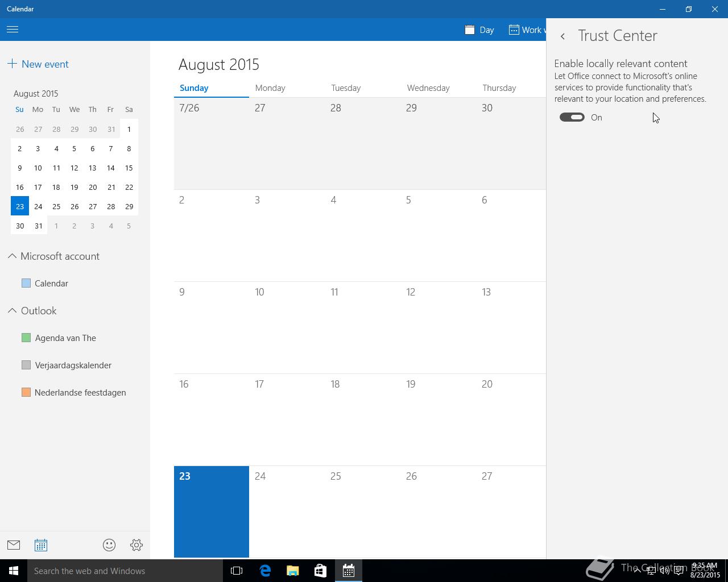This screenshot has height=582, width=728.
Task: Open the Action Center notifications icon
Action: point(679,571)
